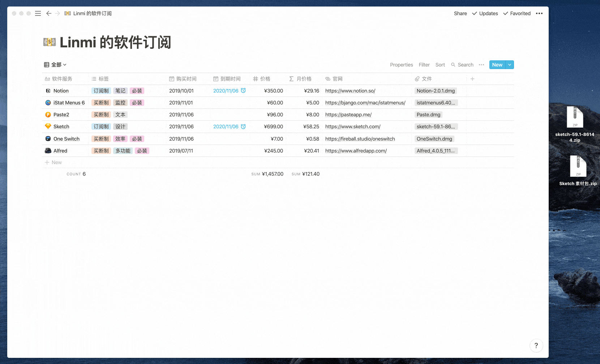
Task: Open the three-dot page options menu
Action: click(539, 13)
